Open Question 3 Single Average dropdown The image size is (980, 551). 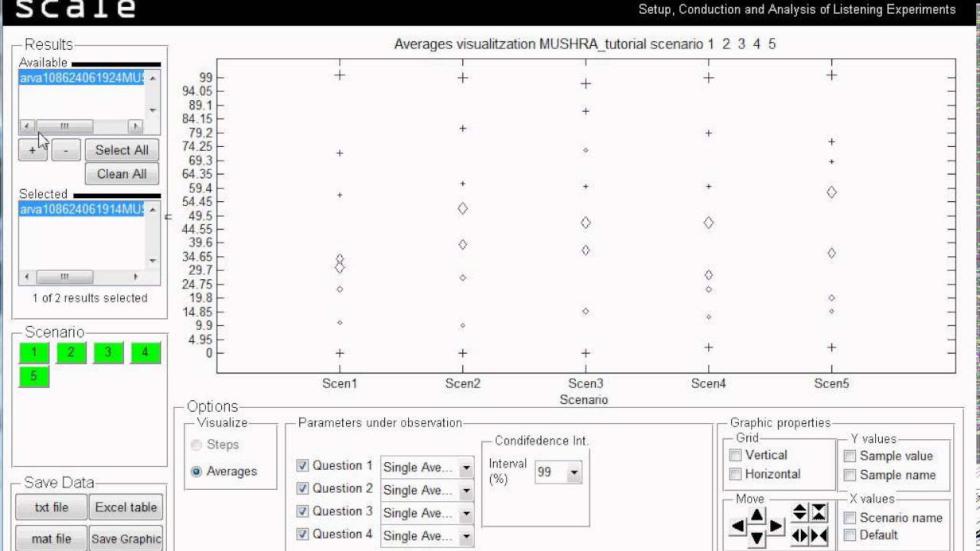(x=427, y=514)
